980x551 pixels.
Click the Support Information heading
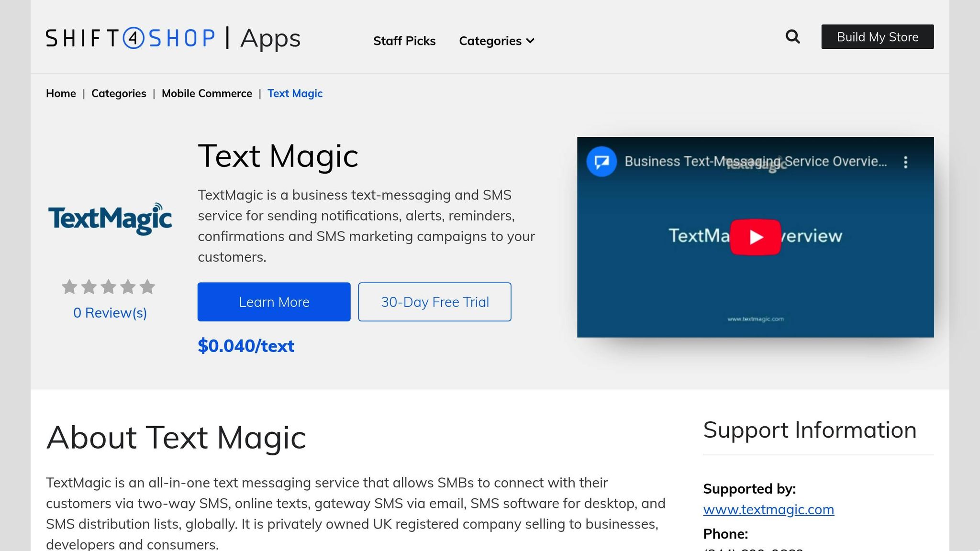coord(810,430)
